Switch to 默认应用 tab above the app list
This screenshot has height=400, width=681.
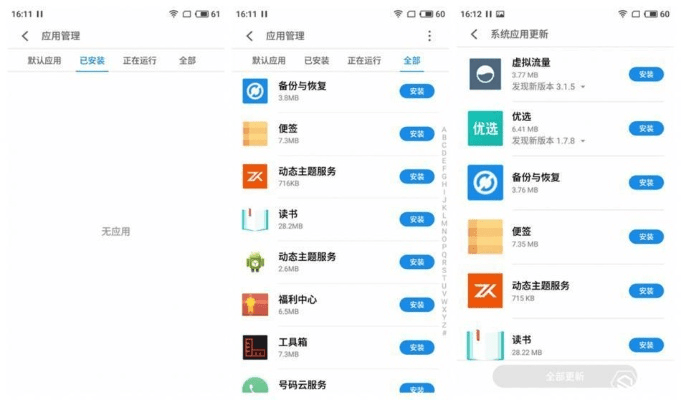point(269,60)
